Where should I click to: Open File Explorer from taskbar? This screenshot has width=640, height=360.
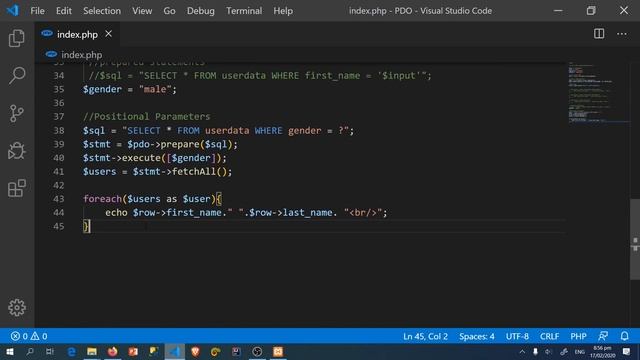[x=92, y=351]
